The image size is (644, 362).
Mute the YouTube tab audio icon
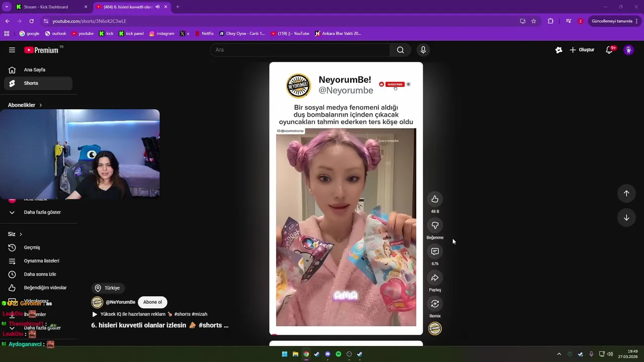158,7
